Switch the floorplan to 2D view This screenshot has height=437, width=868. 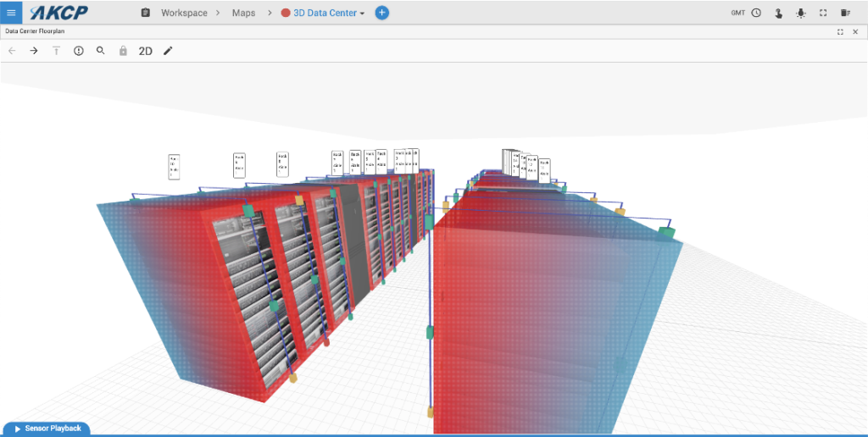pyautogui.click(x=145, y=52)
